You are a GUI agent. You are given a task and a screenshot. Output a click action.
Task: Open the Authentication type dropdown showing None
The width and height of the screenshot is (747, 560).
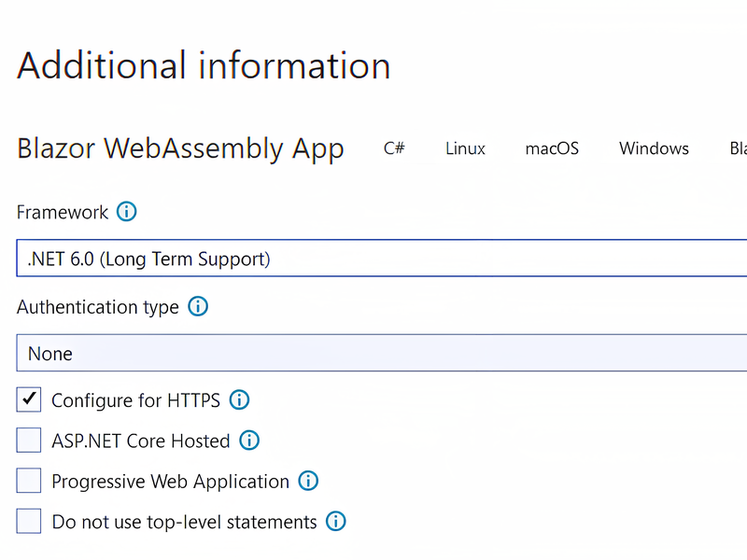(x=382, y=353)
